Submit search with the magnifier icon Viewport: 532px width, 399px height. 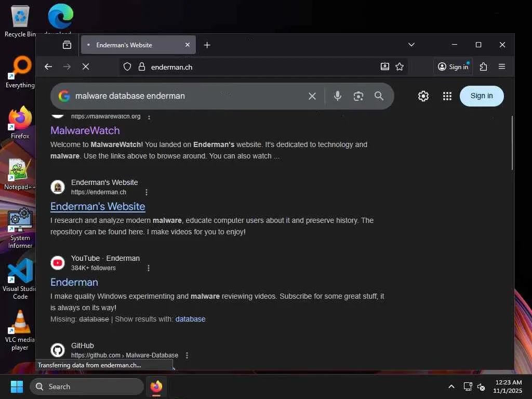pos(379,96)
